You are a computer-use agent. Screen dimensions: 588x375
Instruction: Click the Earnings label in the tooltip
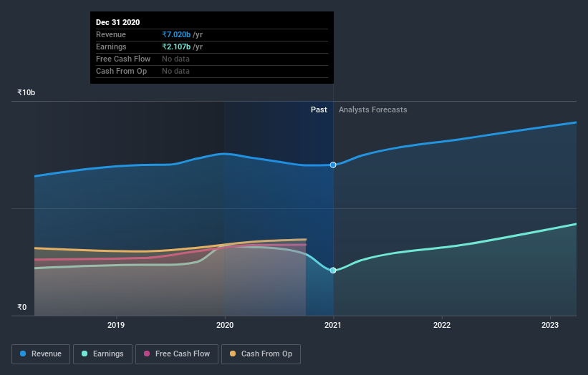[x=111, y=47]
